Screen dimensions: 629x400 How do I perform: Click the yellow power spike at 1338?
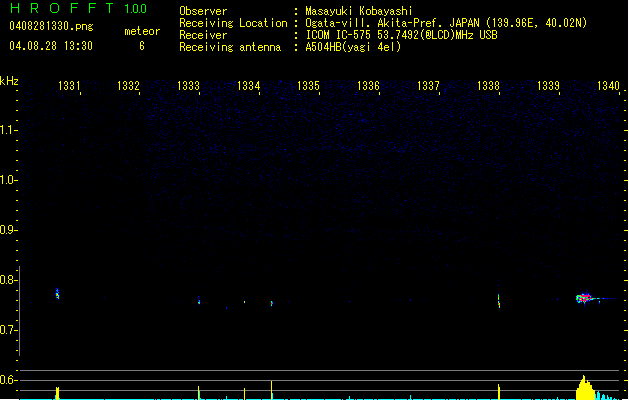pyautogui.click(x=499, y=392)
